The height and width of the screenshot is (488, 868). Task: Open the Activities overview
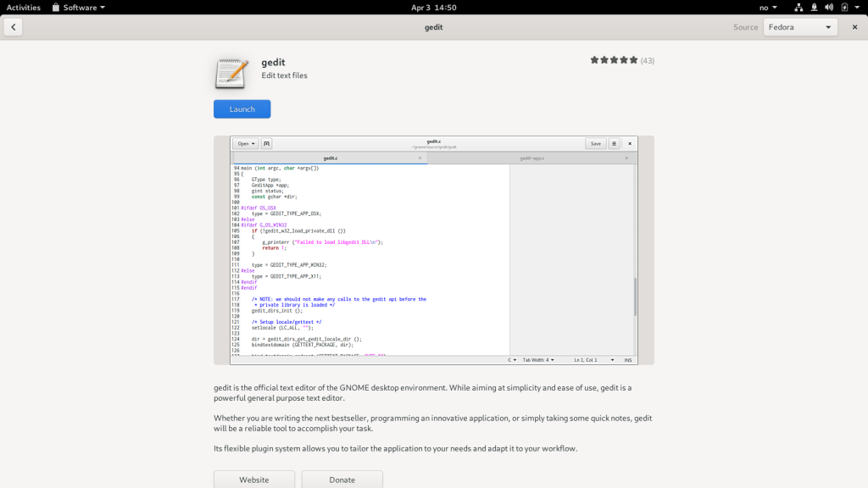coord(23,7)
